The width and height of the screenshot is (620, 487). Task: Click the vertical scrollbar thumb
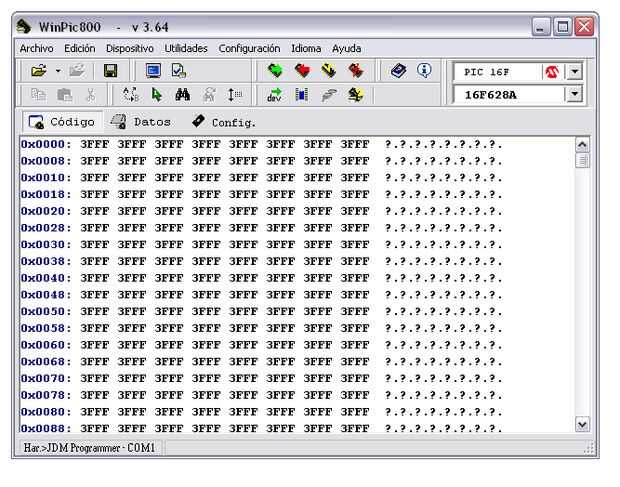582,160
